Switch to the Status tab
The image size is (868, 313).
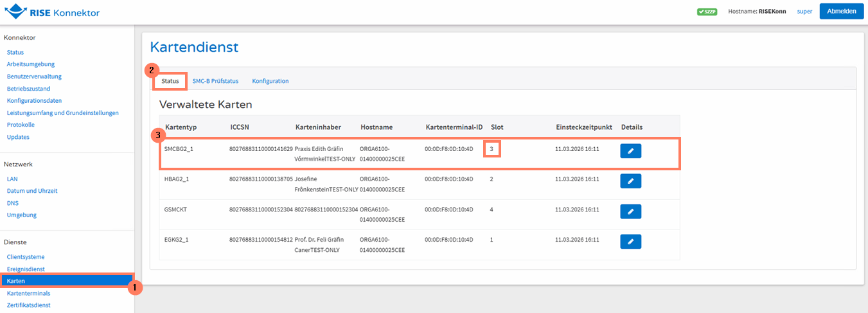tap(170, 81)
